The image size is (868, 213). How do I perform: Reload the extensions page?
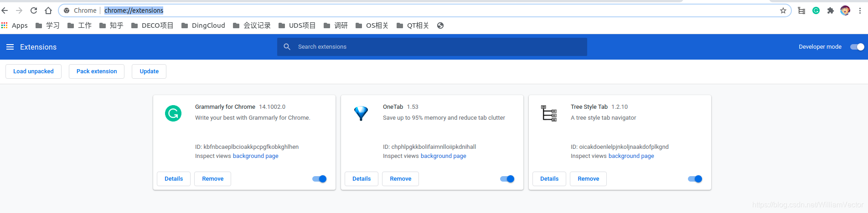pos(34,10)
